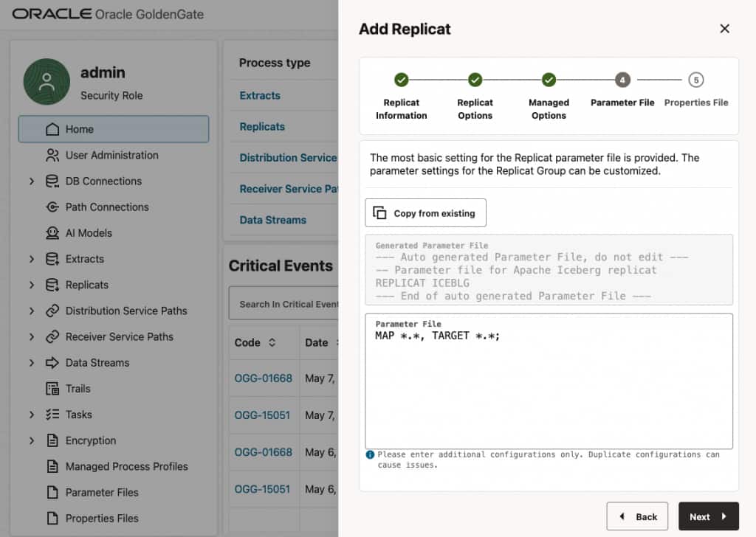
Task: Close the Add Replicat panel
Action: [x=724, y=29]
